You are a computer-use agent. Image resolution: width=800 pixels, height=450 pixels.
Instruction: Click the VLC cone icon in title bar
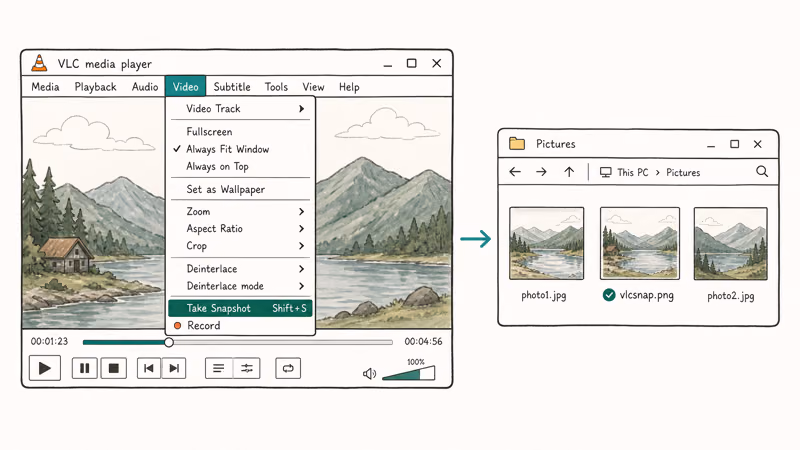coord(39,63)
